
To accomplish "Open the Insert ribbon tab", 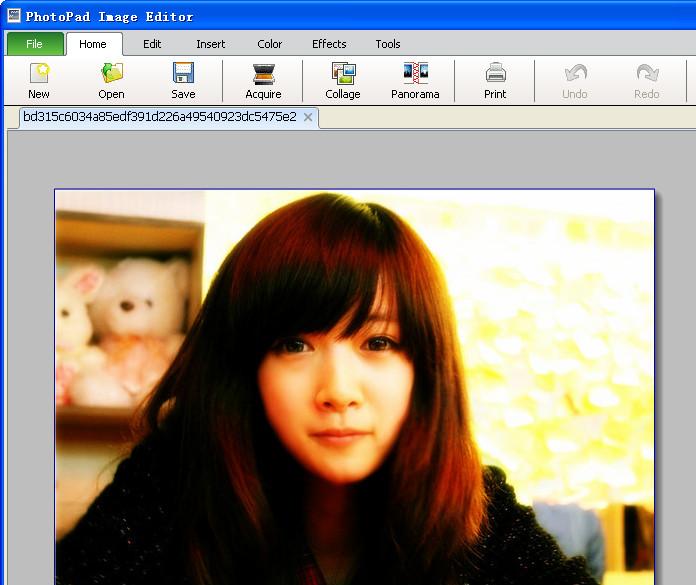I will coord(211,44).
